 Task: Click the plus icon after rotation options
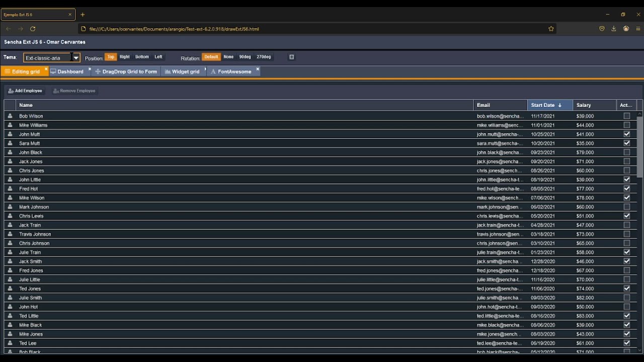(291, 57)
